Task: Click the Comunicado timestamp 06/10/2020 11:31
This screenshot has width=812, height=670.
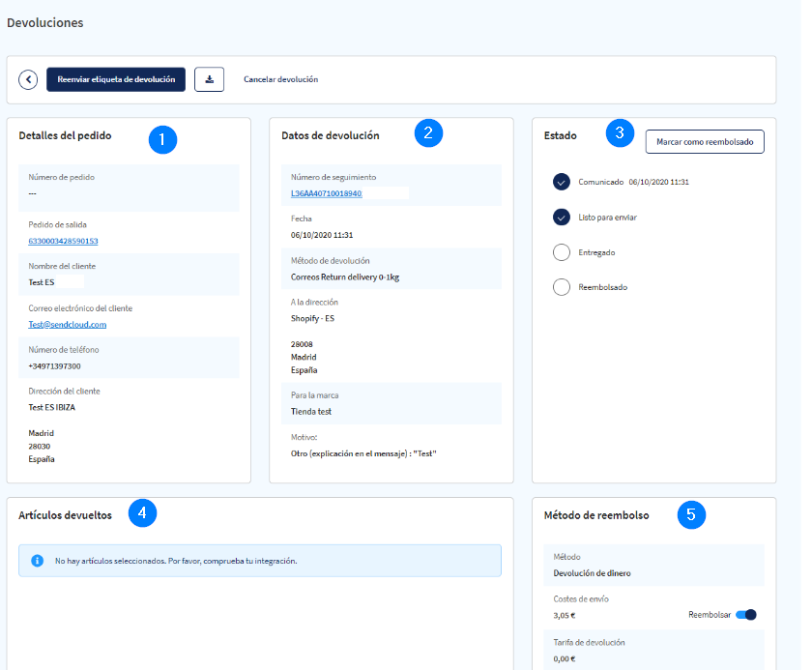Action: (x=658, y=182)
